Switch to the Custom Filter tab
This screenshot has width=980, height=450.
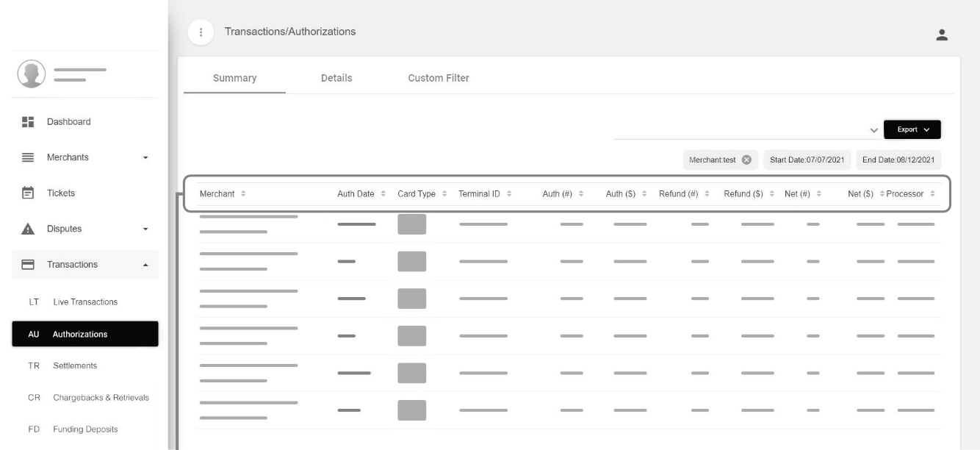click(439, 78)
